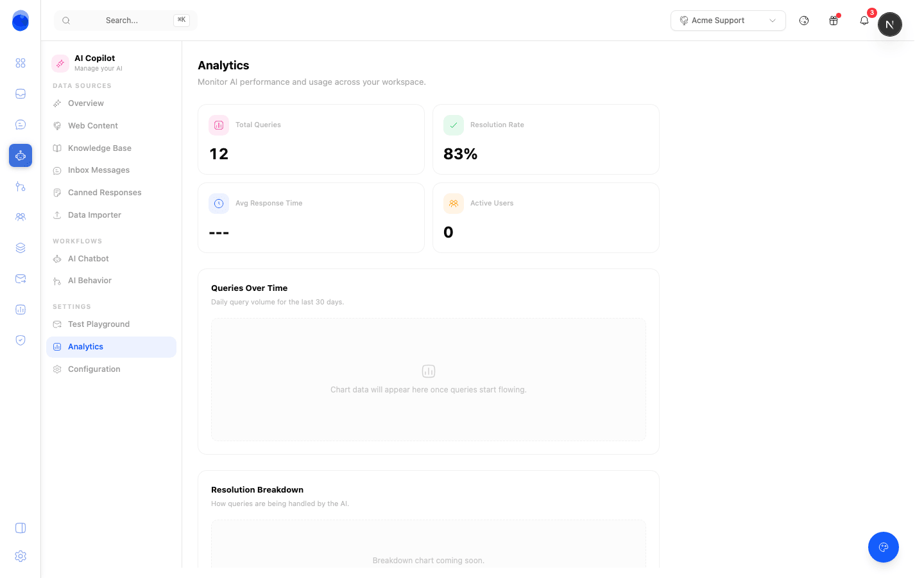Screen dimensions: 924x578
Task: Open Data Importer item
Action: click(111, 215)
